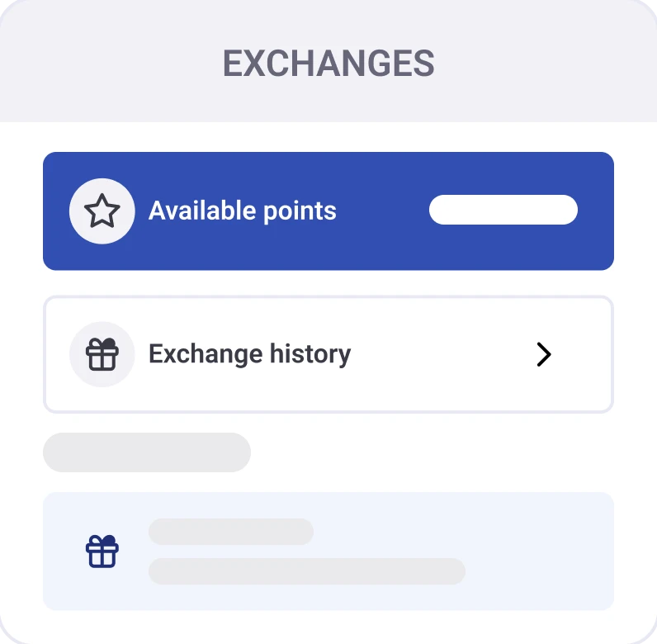Select the Exchange history text label
This screenshot has height=644, width=657.
coord(249,354)
